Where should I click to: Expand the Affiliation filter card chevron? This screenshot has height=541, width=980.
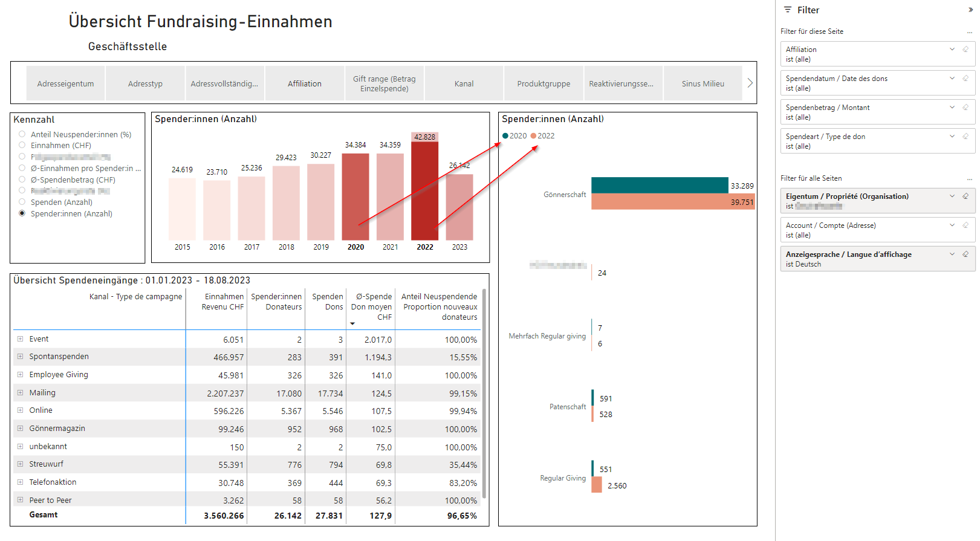[x=952, y=50]
